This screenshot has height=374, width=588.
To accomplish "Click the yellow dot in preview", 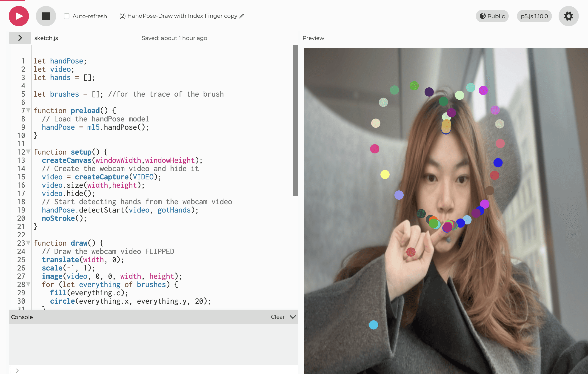I will point(385,174).
